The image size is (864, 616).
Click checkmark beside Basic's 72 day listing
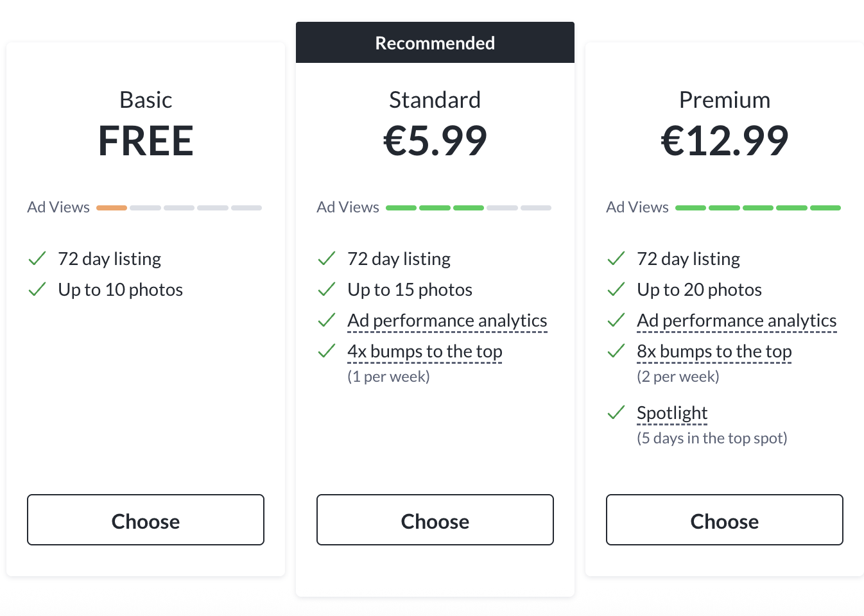tap(37, 259)
